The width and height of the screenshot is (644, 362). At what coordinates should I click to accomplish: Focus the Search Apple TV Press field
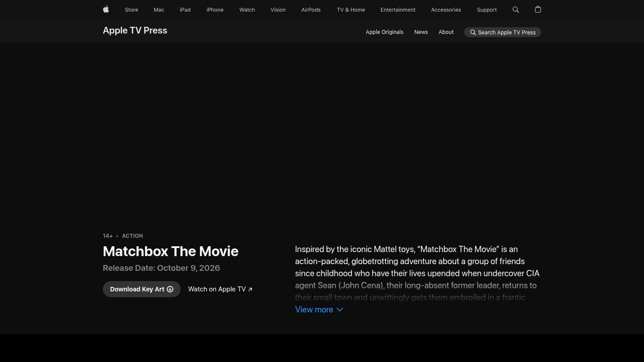click(503, 32)
